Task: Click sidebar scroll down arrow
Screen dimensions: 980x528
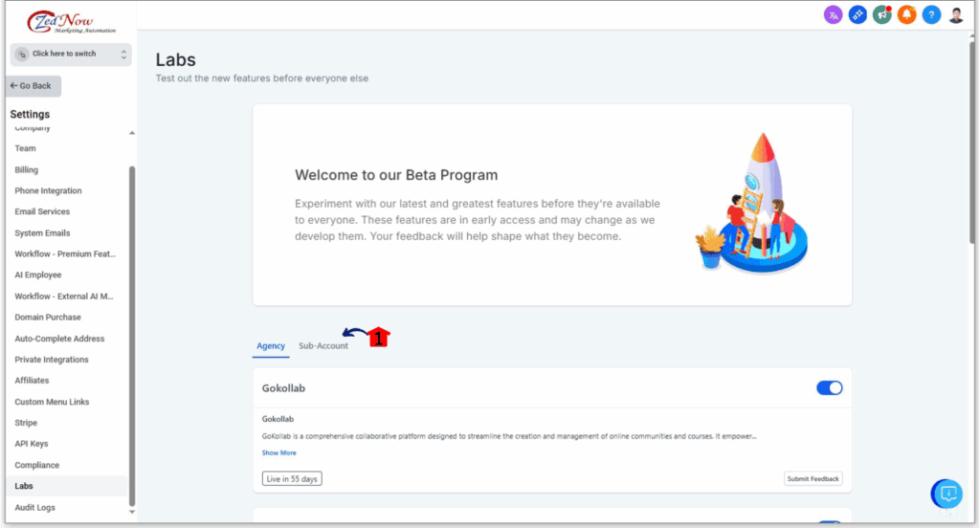Action: click(132, 512)
